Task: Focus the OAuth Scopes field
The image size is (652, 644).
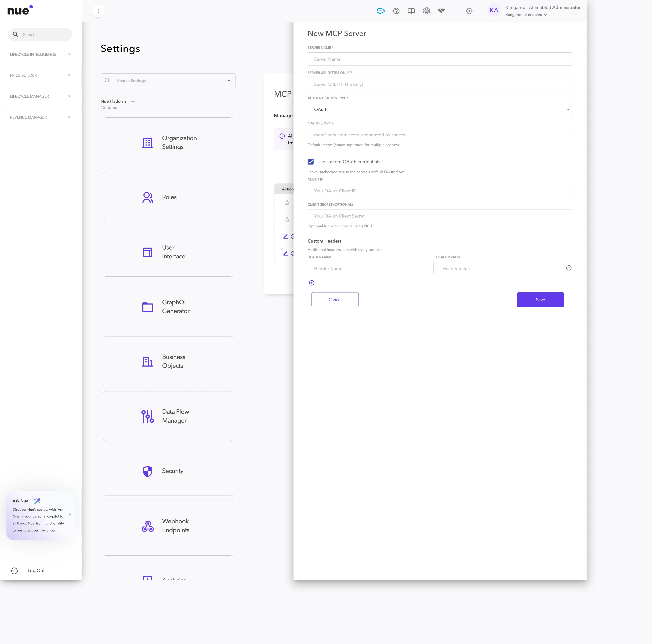Action: coord(440,135)
